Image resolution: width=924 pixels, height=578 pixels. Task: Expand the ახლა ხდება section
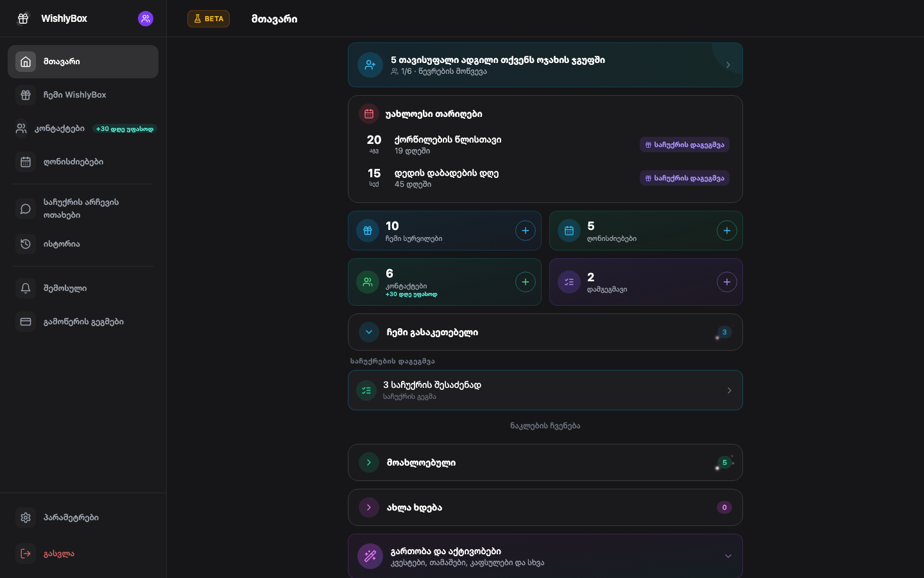369,507
